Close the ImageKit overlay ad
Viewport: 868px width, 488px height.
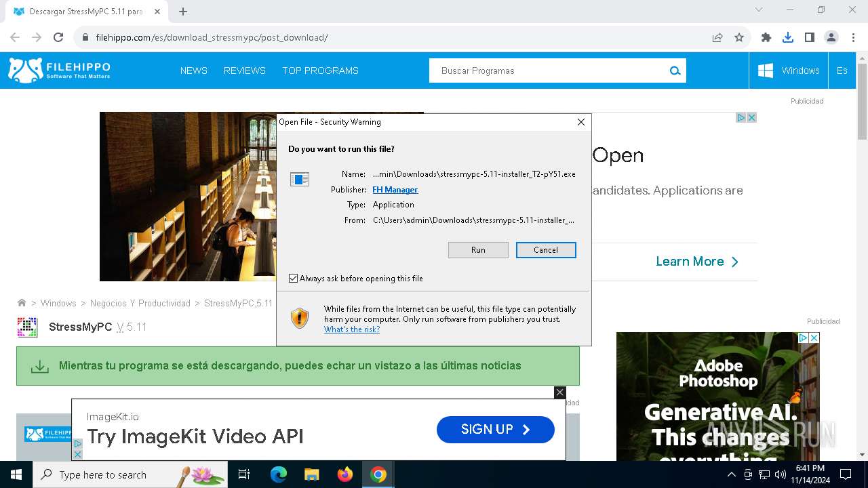[x=559, y=392]
